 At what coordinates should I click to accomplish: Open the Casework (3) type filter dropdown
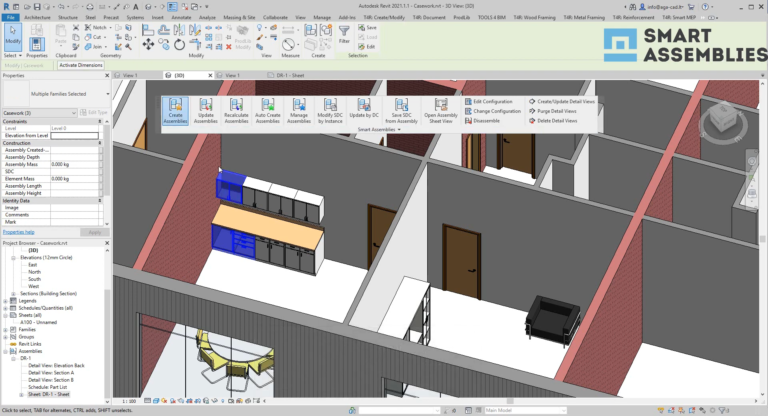pyautogui.click(x=40, y=113)
